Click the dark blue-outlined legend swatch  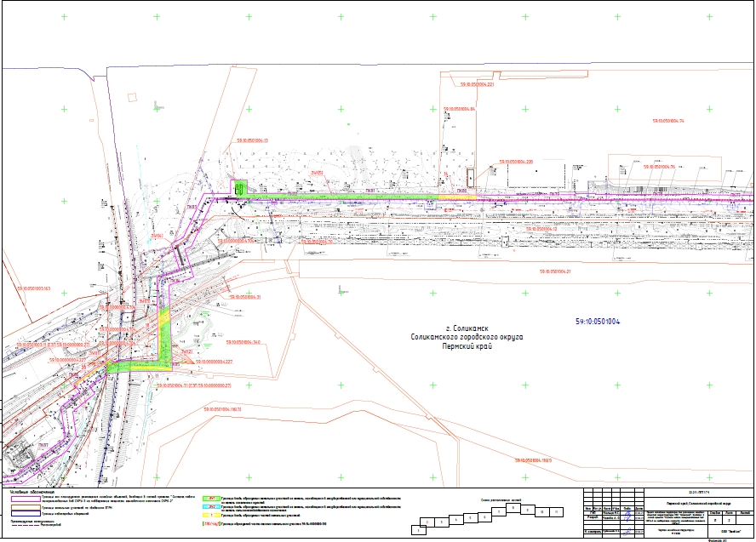pyautogui.click(x=26, y=514)
